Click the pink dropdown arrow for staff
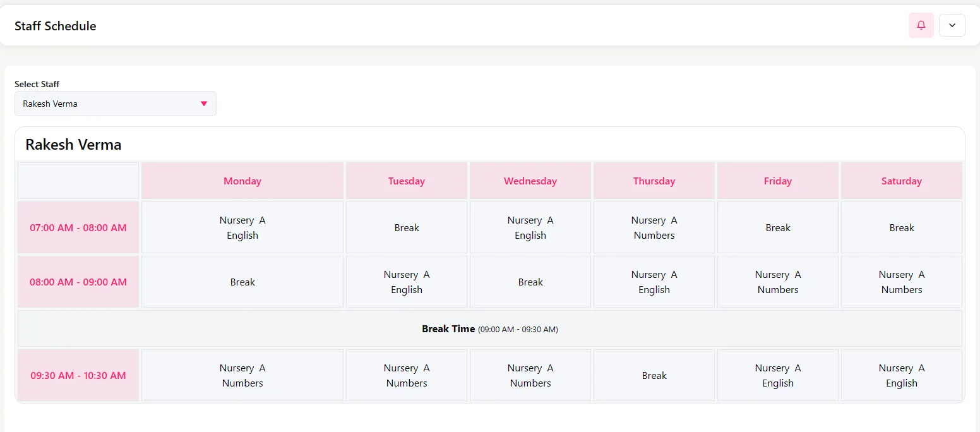Screen dimensions: 980x432 pyautogui.click(x=204, y=104)
